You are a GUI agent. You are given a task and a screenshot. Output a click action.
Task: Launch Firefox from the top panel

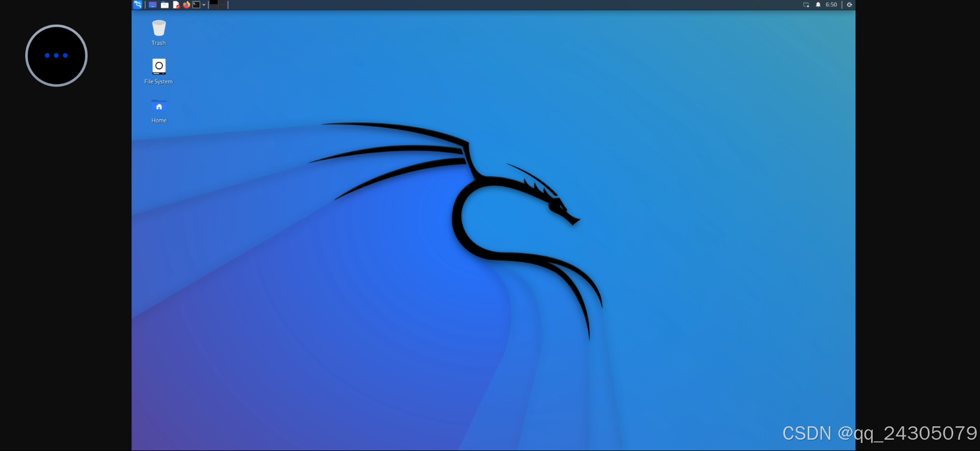click(186, 5)
